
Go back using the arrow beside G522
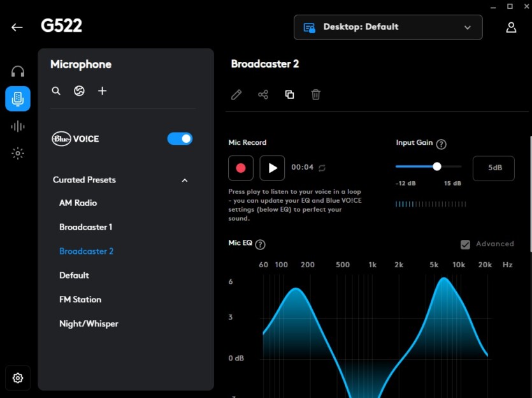(17, 27)
